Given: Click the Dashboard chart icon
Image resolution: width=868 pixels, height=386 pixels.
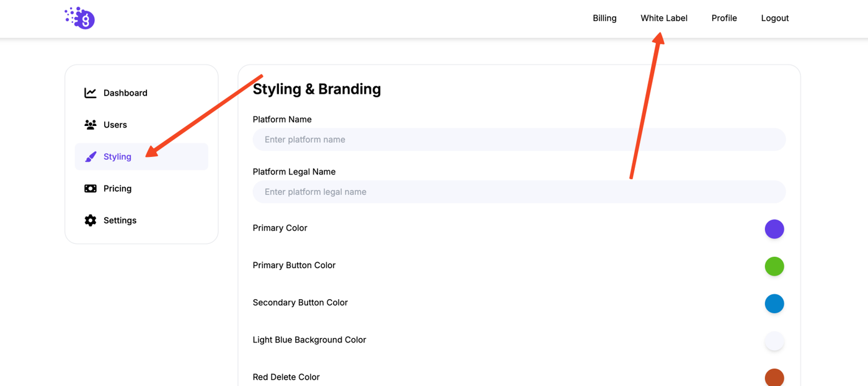Looking at the screenshot, I should pos(91,93).
